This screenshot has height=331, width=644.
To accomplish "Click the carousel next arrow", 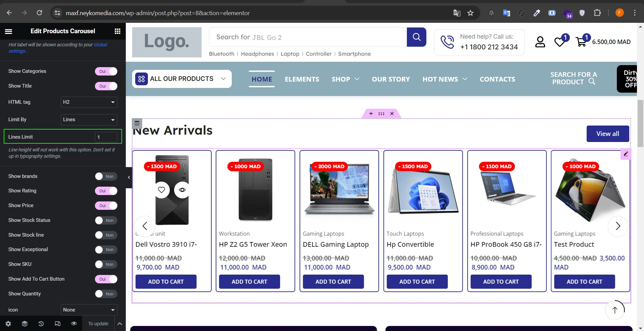I will 618,226.
